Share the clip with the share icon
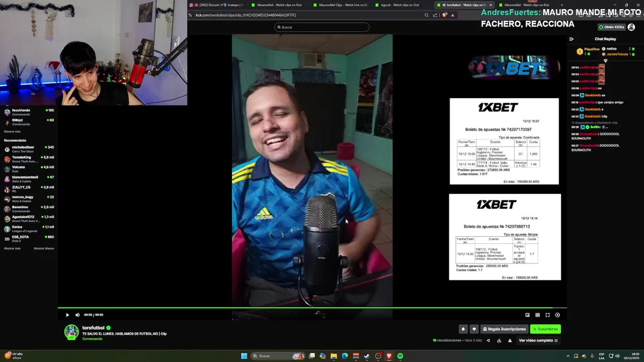Screen dimensions: 644x362 (x=488, y=340)
